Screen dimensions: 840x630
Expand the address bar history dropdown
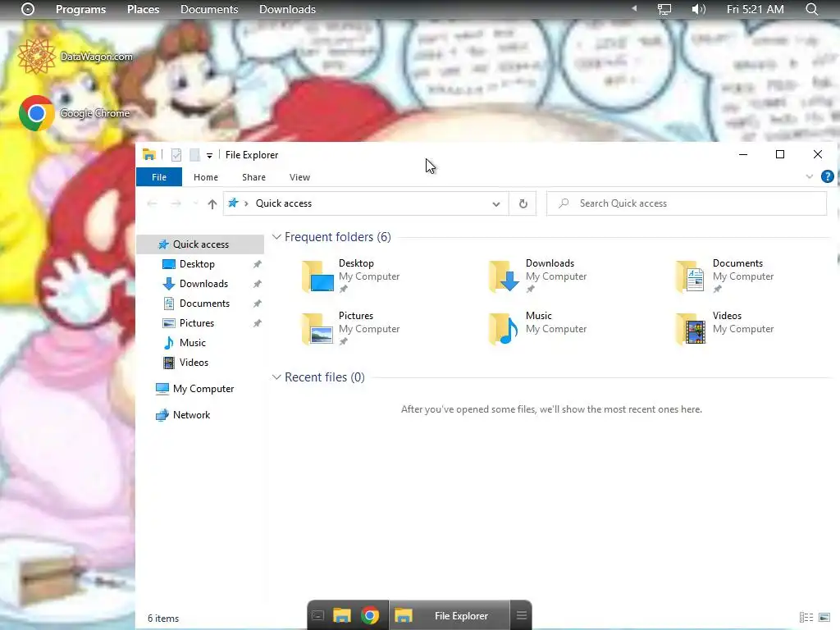tap(496, 203)
